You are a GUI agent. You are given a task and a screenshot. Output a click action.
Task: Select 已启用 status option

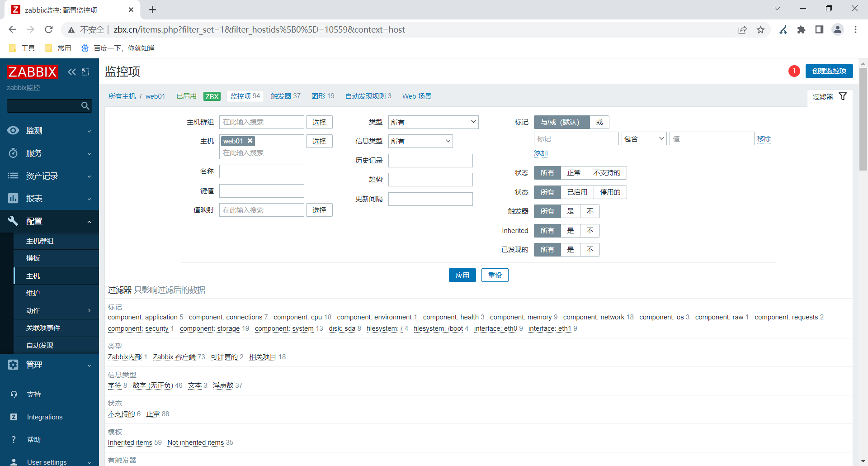click(x=577, y=192)
